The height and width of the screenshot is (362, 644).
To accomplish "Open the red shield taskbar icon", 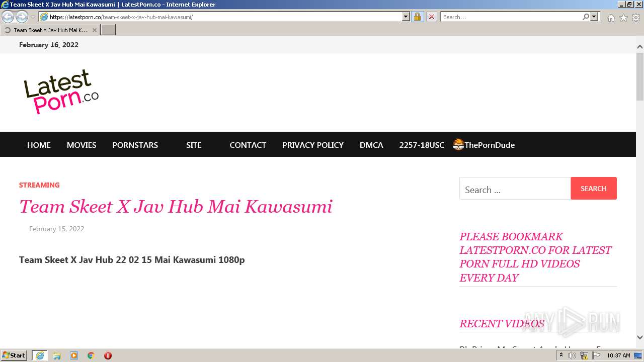I will 108,355.
